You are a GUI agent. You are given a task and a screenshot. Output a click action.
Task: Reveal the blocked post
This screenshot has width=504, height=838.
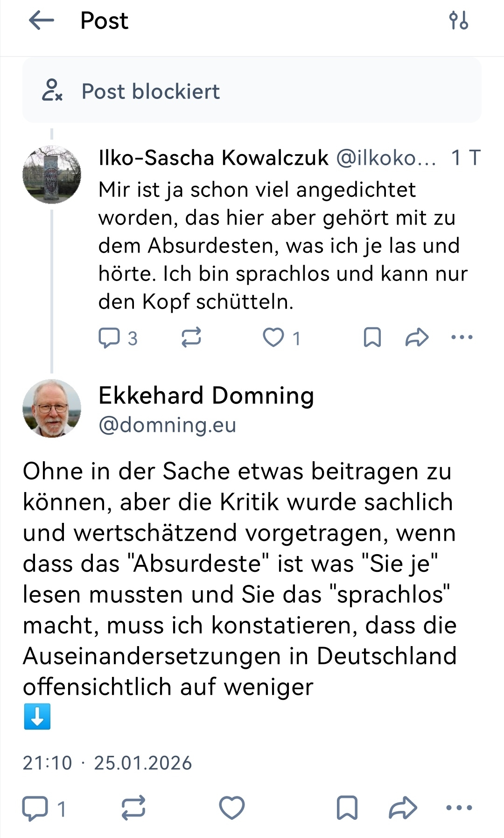(x=252, y=91)
